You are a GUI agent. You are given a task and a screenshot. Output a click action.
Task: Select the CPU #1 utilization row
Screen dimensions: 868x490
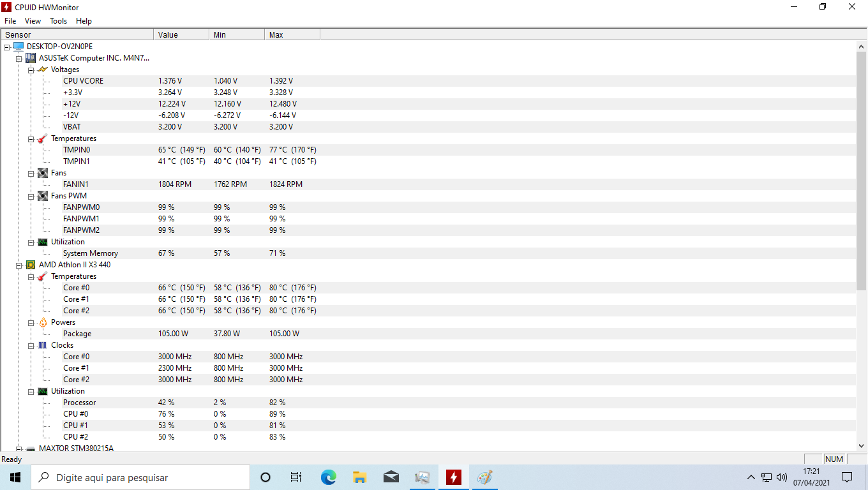pyautogui.click(x=428, y=426)
